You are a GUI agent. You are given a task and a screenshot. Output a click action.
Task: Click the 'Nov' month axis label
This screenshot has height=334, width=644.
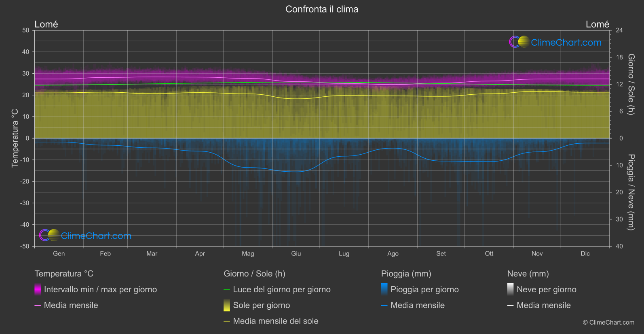pos(537,253)
